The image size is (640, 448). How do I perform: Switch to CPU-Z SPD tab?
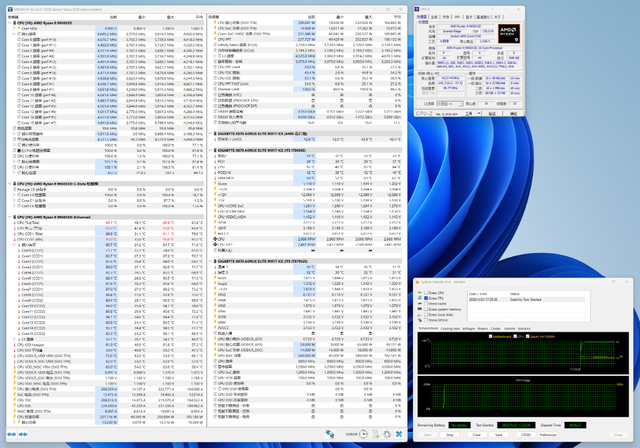pyautogui.click(x=457, y=17)
